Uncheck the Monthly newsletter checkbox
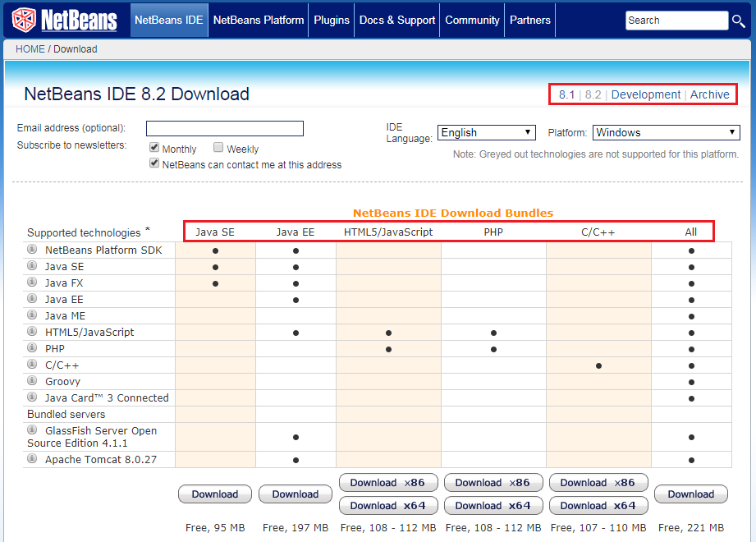Image resolution: width=756 pixels, height=542 pixels. pos(154,148)
